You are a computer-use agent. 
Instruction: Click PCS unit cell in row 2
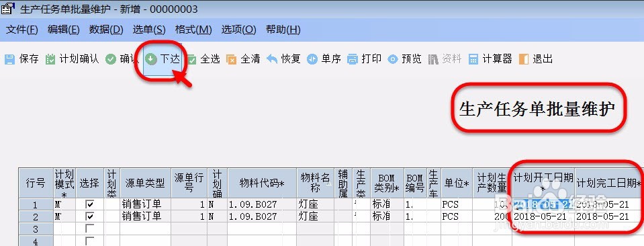tap(456, 216)
